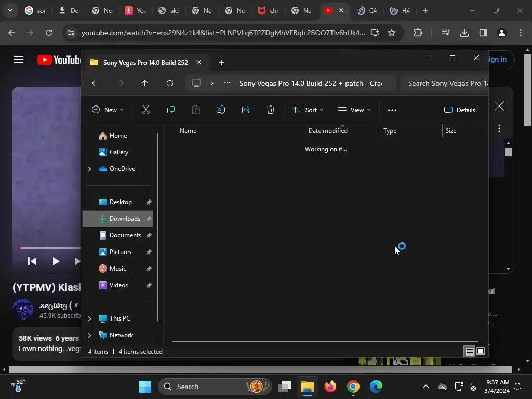Open Pictures quick access folder
Screen dimensions: 532x399
[x=118, y=252]
